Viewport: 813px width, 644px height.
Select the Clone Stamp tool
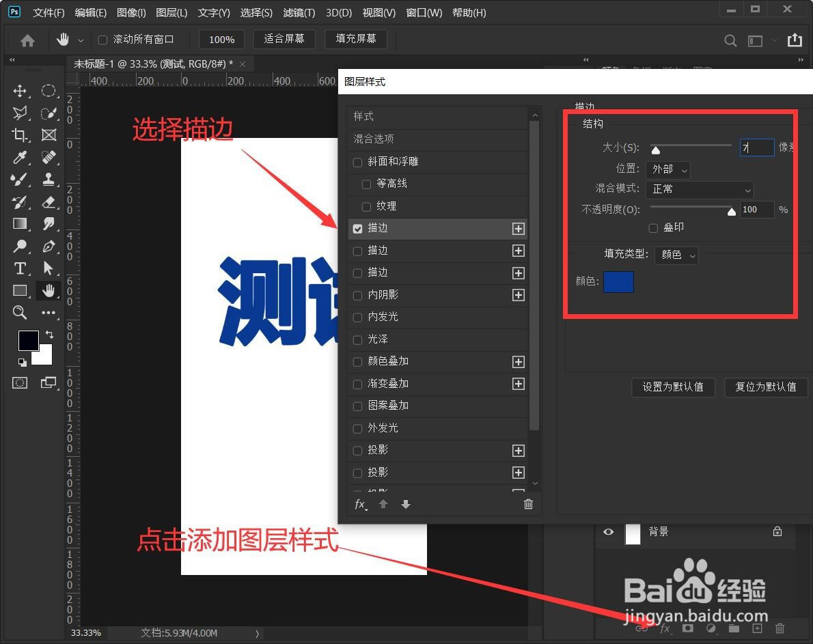pyautogui.click(x=48, y=180)
